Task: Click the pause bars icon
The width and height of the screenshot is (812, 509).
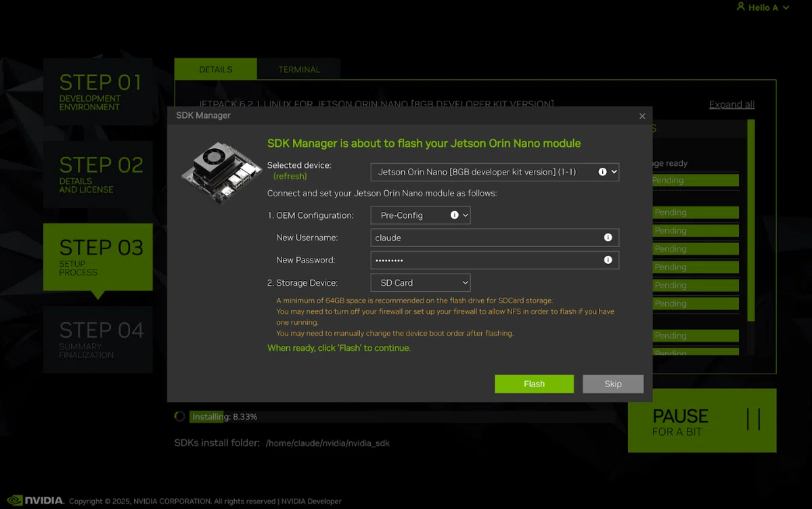Action: (x=753, y=420)
